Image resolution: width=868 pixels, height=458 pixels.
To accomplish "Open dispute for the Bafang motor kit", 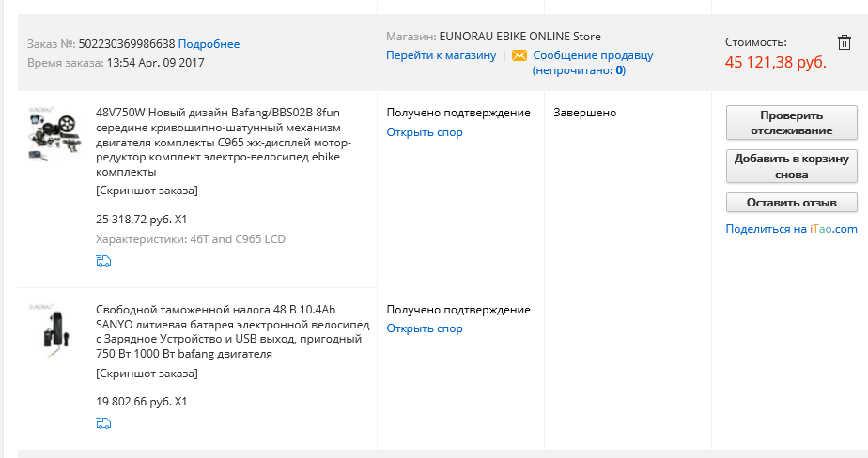I will pos(425,132).
